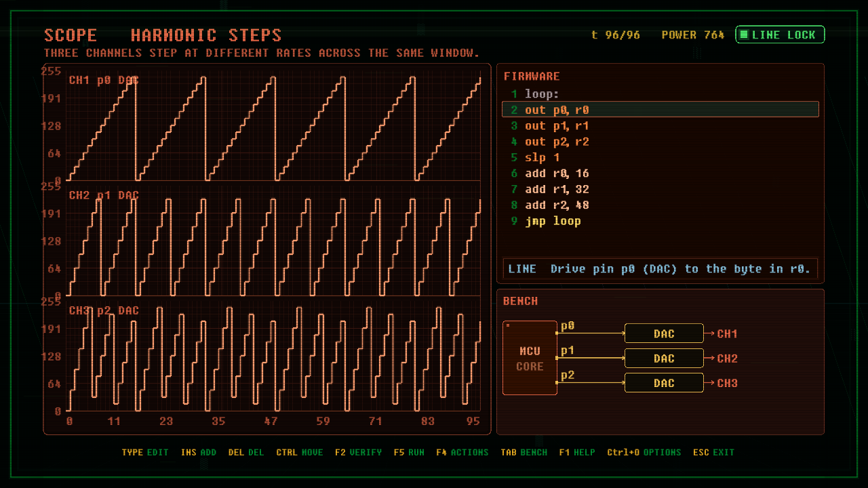The width and height of the screenshot is (868, 488).
Task: Click the 'CH2 p1 DAC' scope label
Action: tap(104, 195)
